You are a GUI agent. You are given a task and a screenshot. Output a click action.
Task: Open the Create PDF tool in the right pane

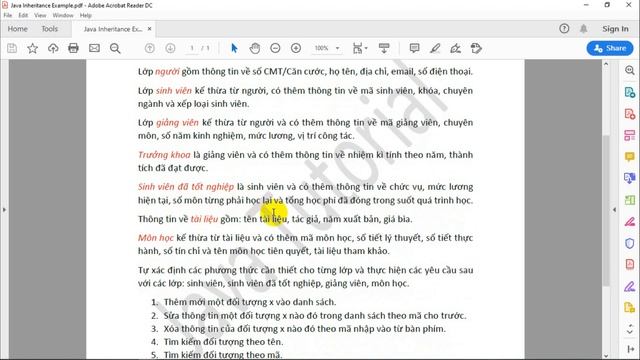click(629, 113)
